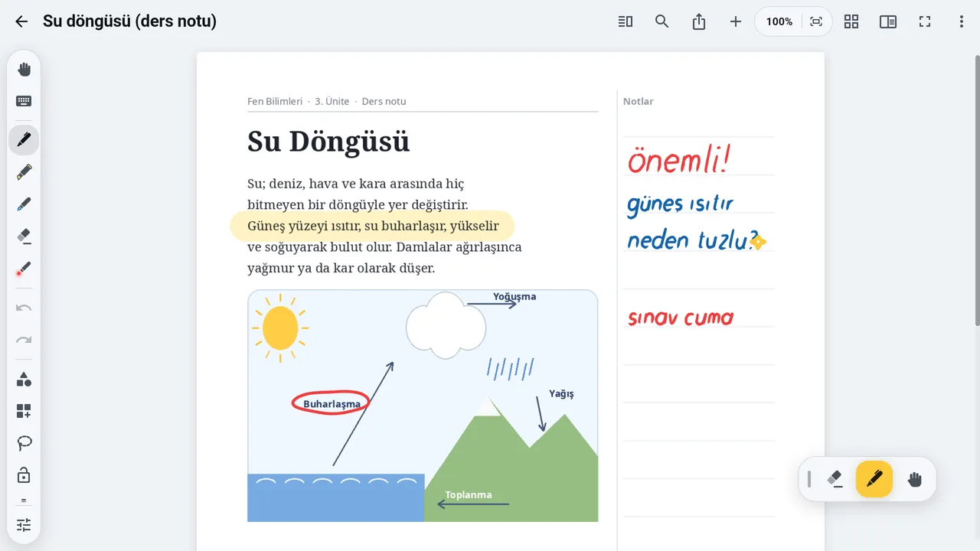The height and width of the screenshot is (551, 980).
Task: Open search with the magnifier icon
Action: coord(662,21)
